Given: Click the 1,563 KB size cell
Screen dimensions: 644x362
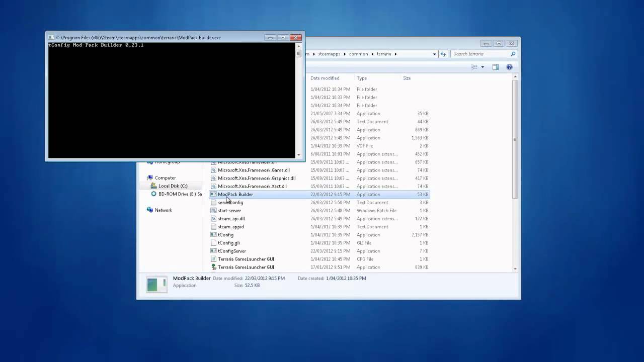Looking at the screenshot, I should [420, 138].
